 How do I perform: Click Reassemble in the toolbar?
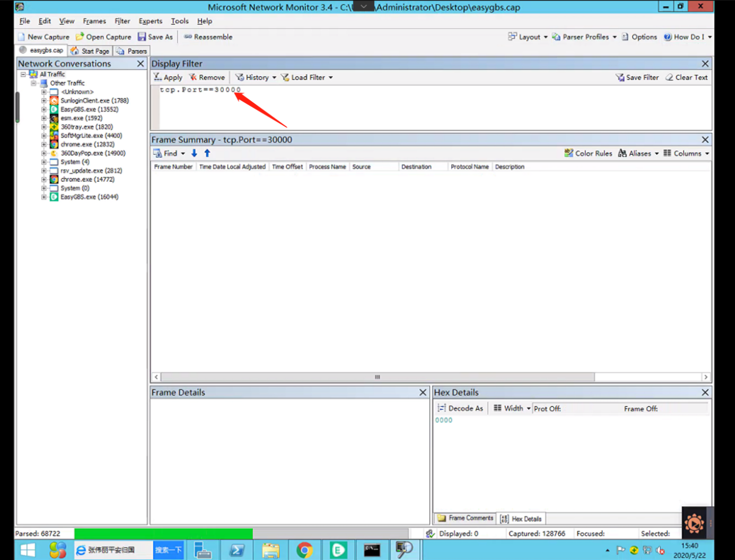tap(208, 37)
